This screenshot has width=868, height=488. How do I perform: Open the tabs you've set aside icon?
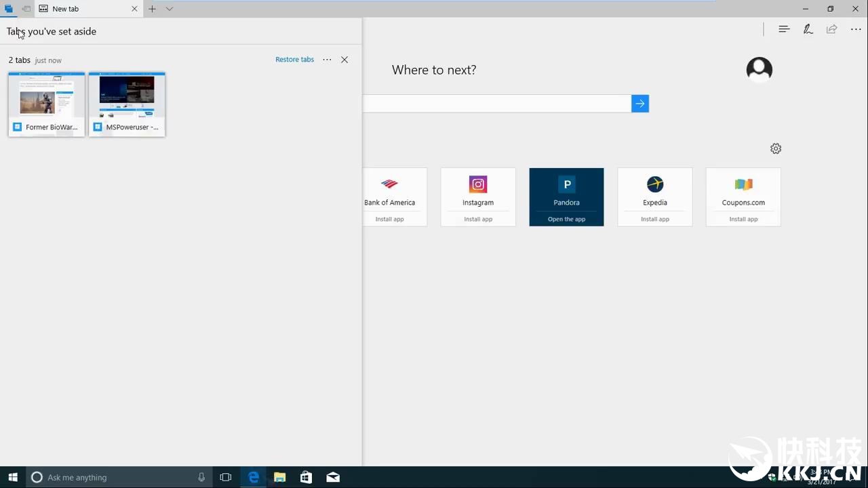[9, 9]
